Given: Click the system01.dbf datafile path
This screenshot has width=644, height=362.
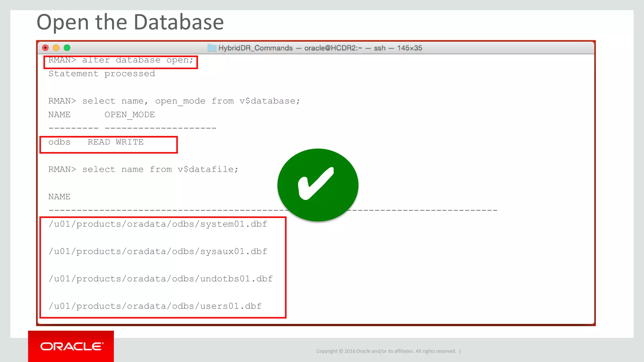Looking at the screenshot, I should (x=158, y=224).
